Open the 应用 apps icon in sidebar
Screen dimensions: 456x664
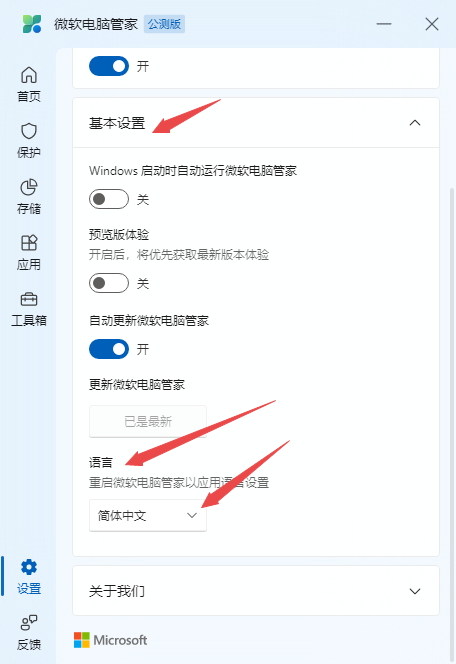tap(29, 243)
